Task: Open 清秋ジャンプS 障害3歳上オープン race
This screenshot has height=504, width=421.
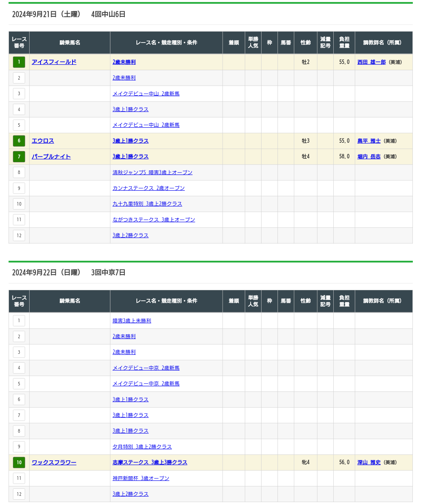Action: coord(152,172)
